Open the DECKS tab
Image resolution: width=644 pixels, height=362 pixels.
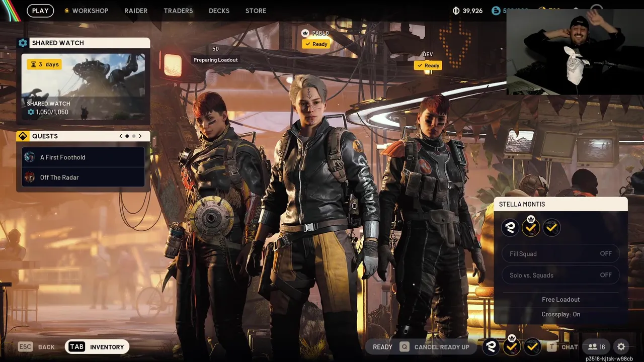click(219, 11)
